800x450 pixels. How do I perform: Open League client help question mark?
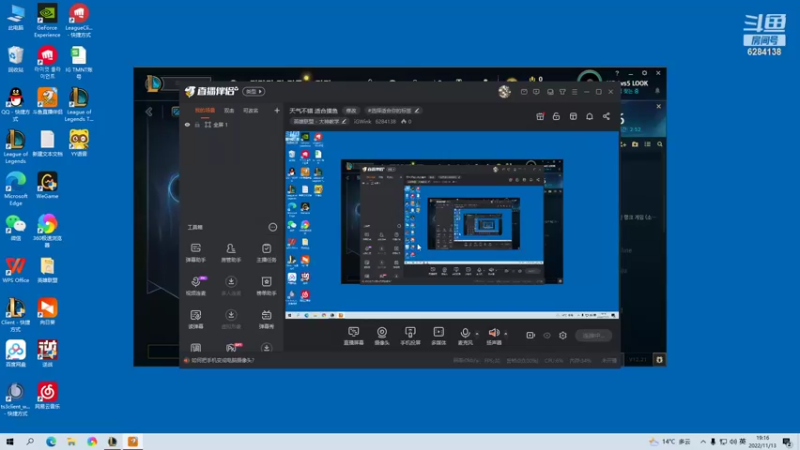point(617,73)
